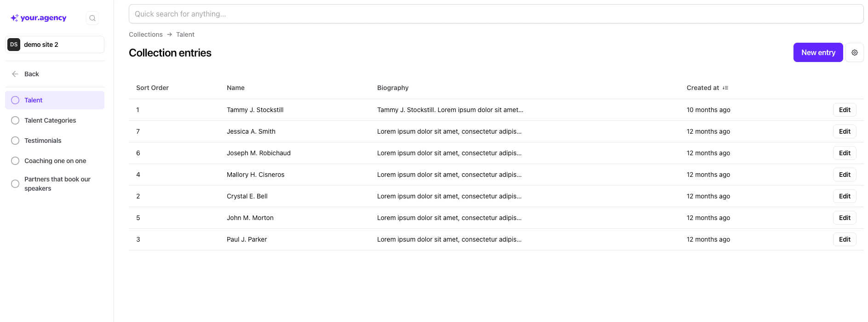Click the DS site avatar badge
Image resolution: width=868 pixels, height=322 pixels.
point(14,45)
